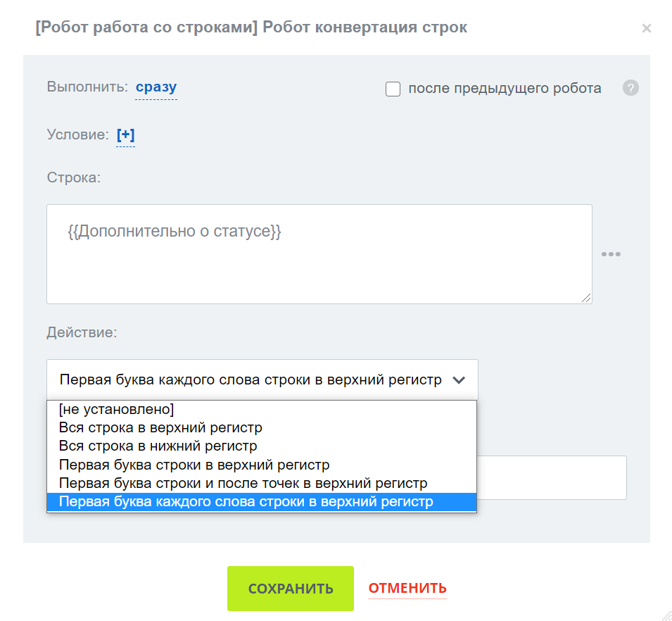Click the three-dots button beside the string field
This screenshot has width=672, height=621.
pyautogui.click(x=611, y=254)
